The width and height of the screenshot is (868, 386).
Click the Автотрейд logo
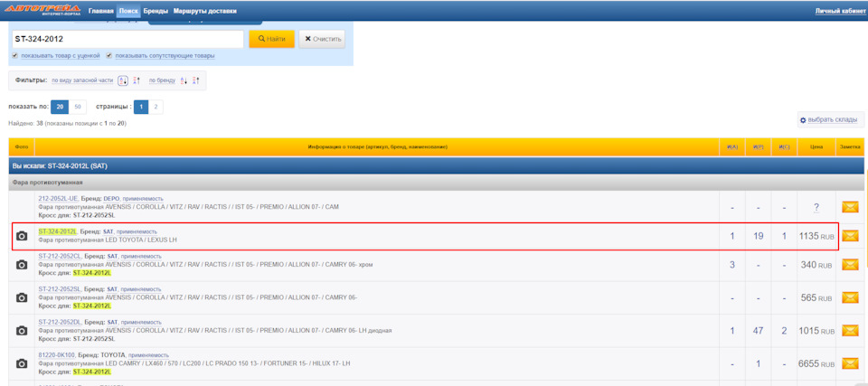pyautogui.click(x=42, y=10)
